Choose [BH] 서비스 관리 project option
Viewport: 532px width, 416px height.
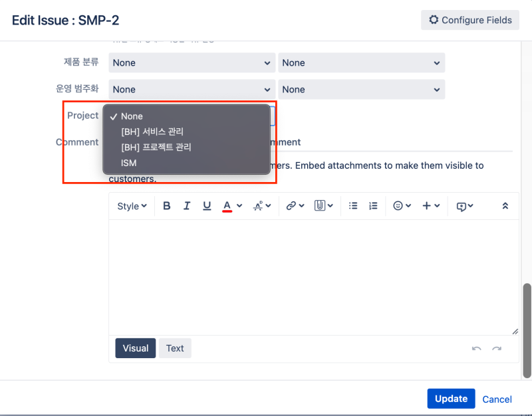pyautogui.click(x=186, y=132)
